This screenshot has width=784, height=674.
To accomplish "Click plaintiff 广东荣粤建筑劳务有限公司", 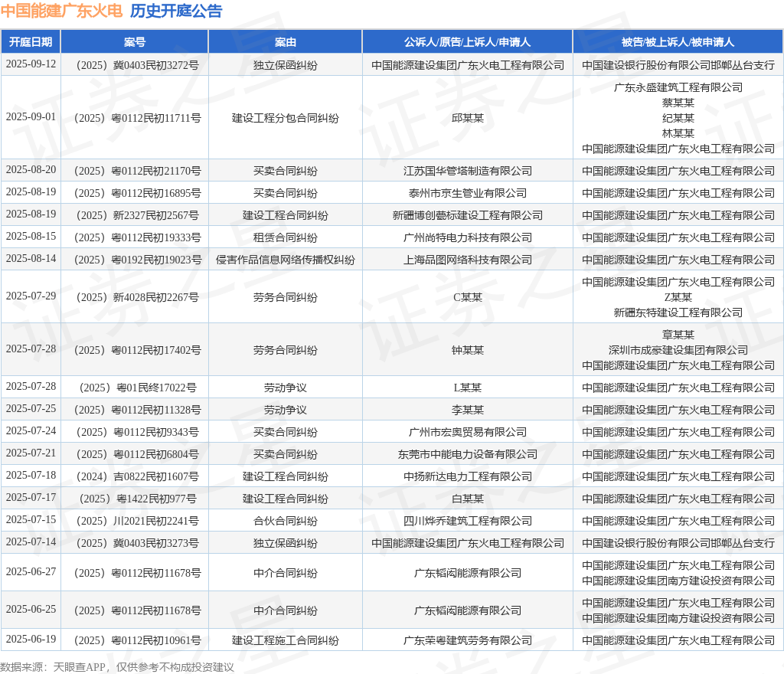I will tap(468, 640).
